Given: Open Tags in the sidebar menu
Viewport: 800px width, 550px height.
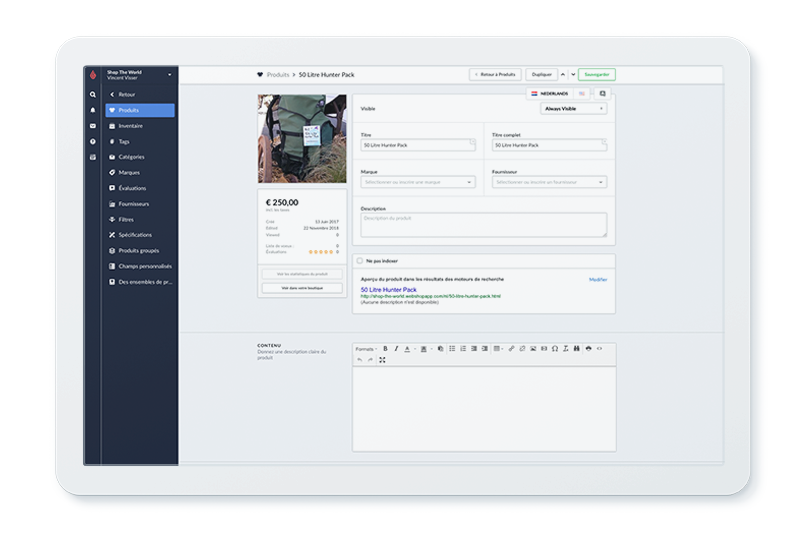Looking at the screenshot, I should tap(140, 141).
